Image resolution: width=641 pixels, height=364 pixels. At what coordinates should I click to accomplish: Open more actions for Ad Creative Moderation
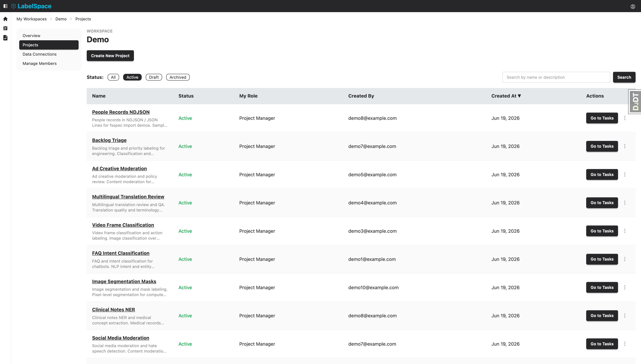click(x=625, y=174)
